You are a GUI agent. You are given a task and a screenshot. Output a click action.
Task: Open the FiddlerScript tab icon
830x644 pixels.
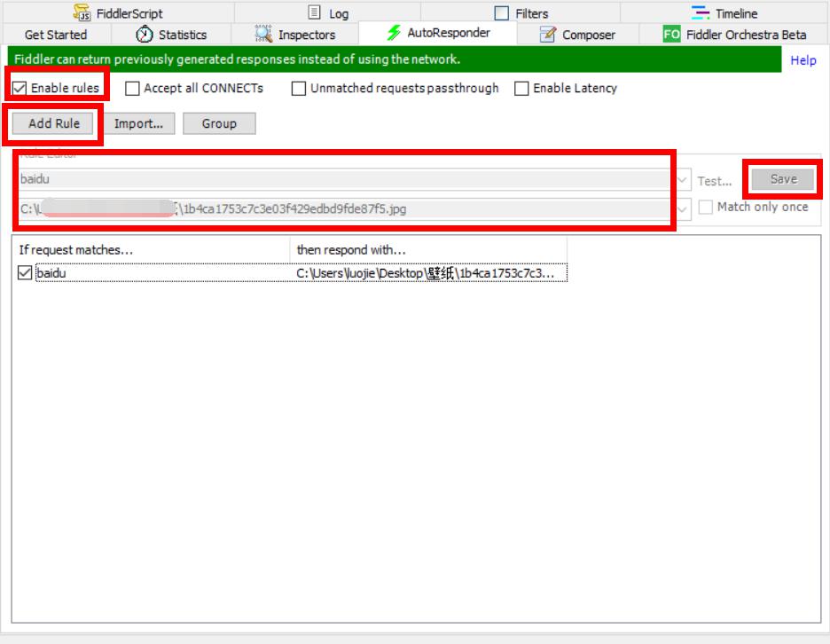point(82,13)
